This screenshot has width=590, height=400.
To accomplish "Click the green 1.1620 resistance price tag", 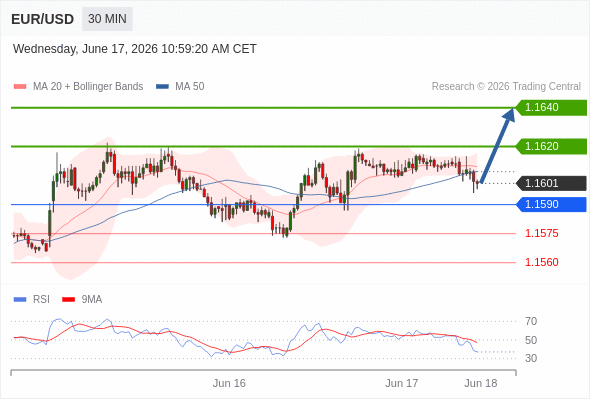I will [x=551, y=146].
